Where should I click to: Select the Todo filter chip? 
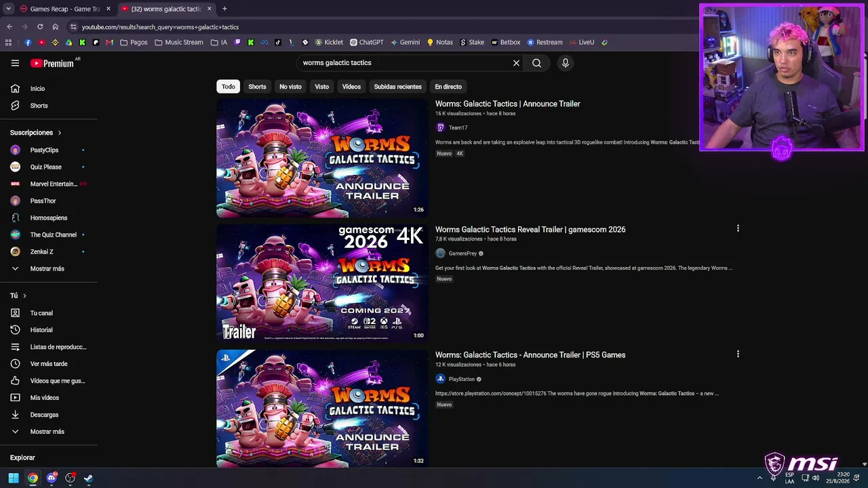229,87
